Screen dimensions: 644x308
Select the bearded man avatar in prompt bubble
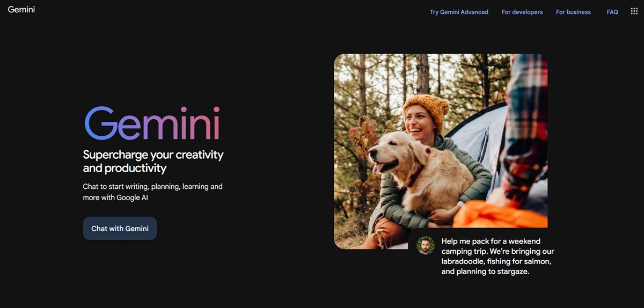point(425,245)
